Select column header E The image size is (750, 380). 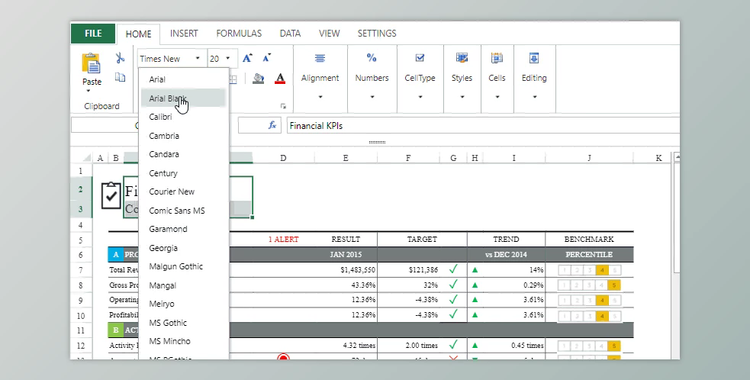click(x=345, y=158)
